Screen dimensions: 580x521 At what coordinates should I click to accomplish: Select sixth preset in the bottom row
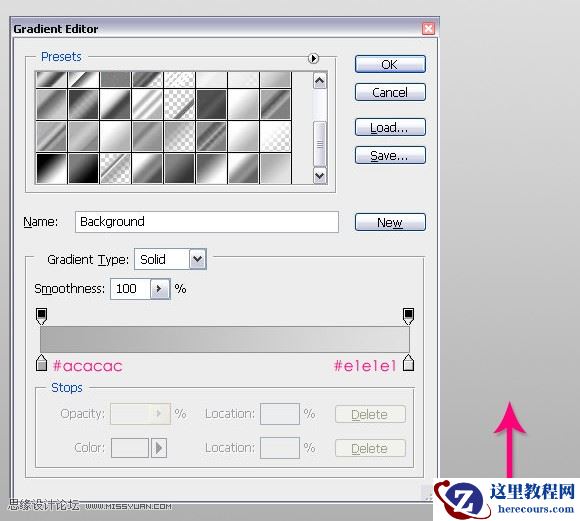(x=211, y=169)
